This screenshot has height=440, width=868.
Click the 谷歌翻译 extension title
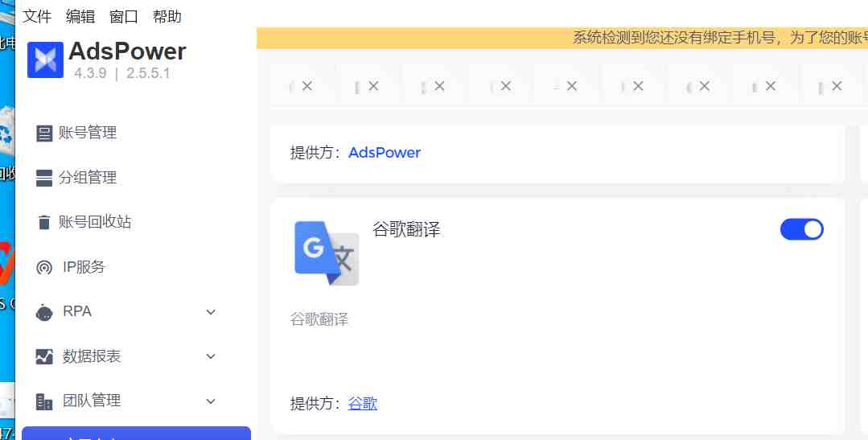[406, 229]
